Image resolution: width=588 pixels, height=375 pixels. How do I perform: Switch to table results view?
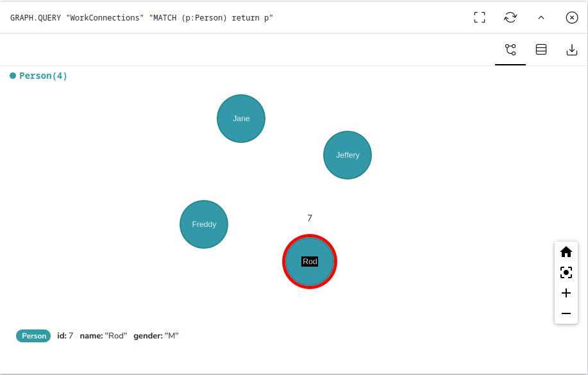[541, 49]
